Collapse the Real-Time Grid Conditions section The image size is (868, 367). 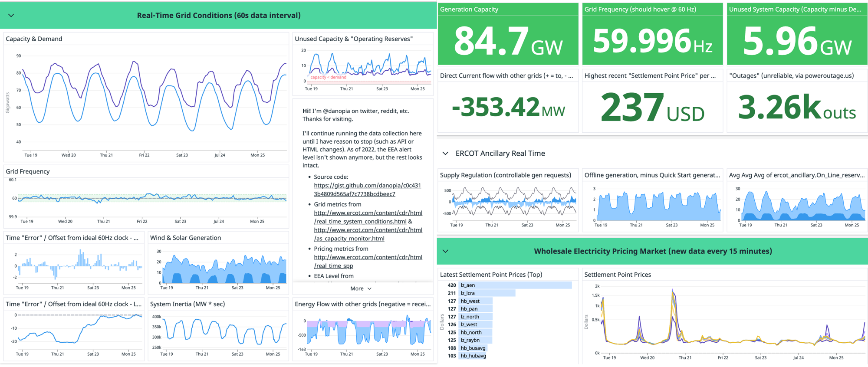coord(11,16)
